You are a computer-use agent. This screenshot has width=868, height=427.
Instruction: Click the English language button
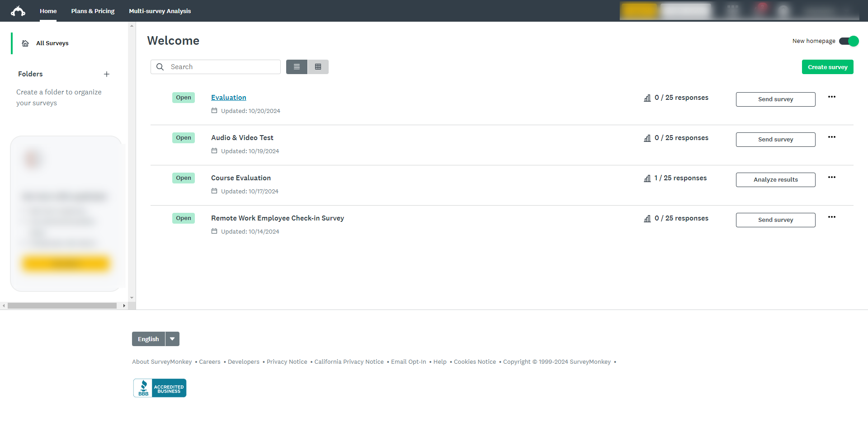click(148, 339)
